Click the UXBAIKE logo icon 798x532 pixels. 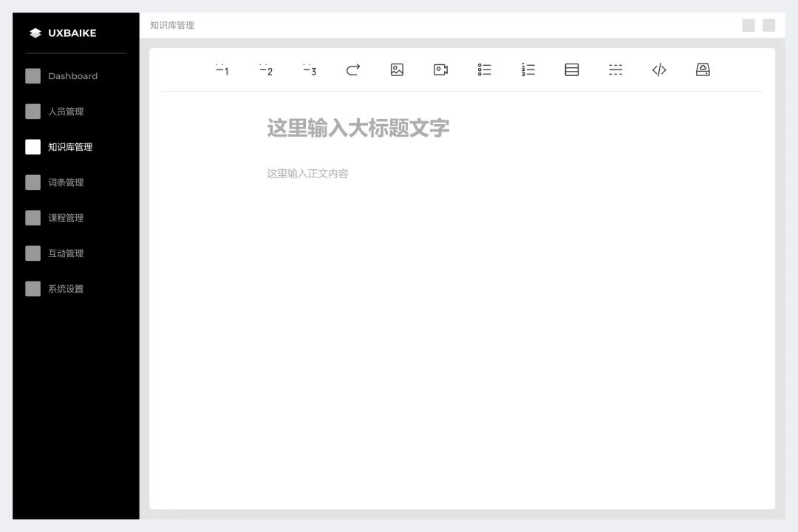point(35,33)
